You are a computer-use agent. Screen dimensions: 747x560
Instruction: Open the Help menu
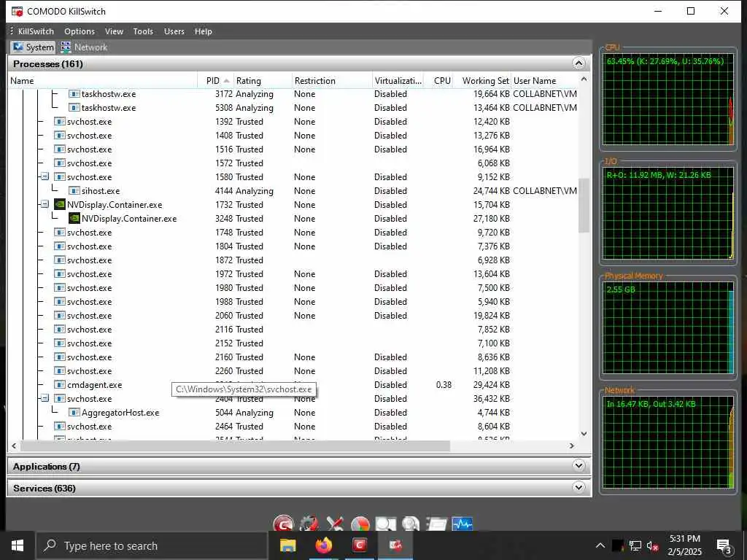[203, 31]
